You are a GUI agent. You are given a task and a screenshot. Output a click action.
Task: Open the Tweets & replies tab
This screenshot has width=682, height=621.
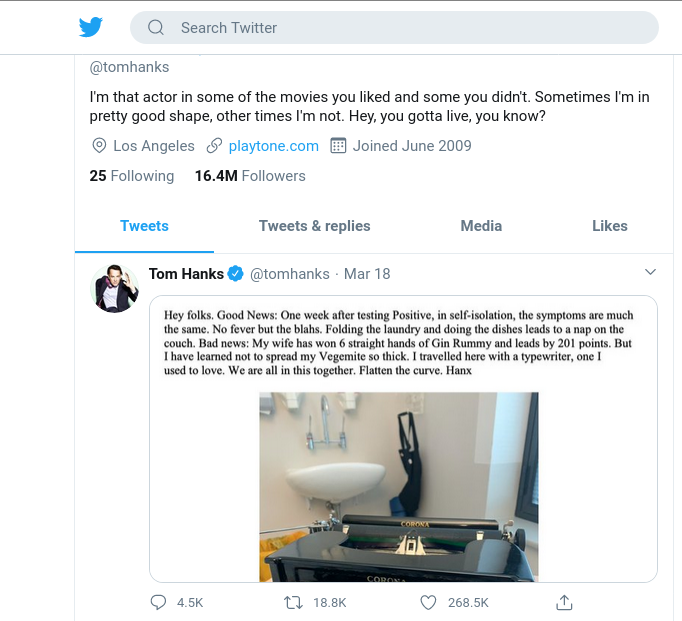314,226
